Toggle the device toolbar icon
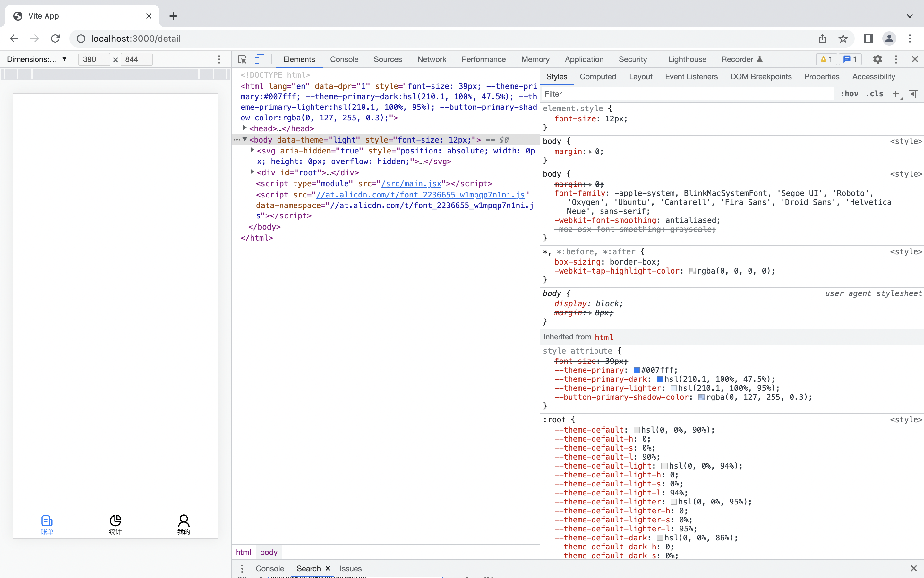This screenshot has width=924, height=578. (260, 59)
